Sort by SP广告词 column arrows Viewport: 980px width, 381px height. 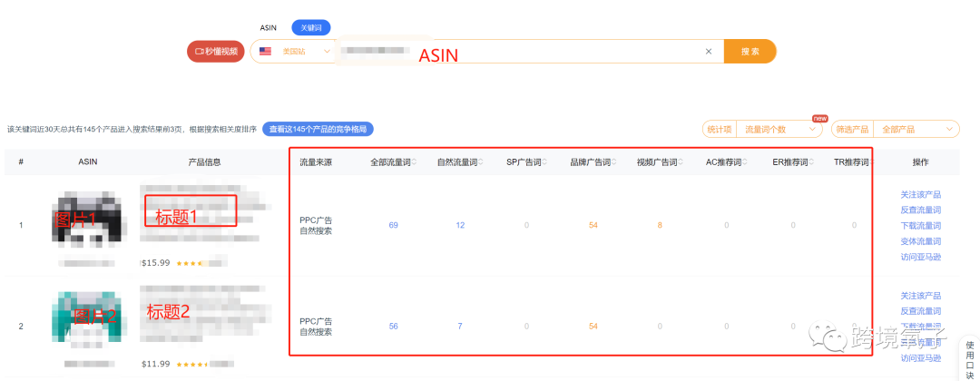544,162
